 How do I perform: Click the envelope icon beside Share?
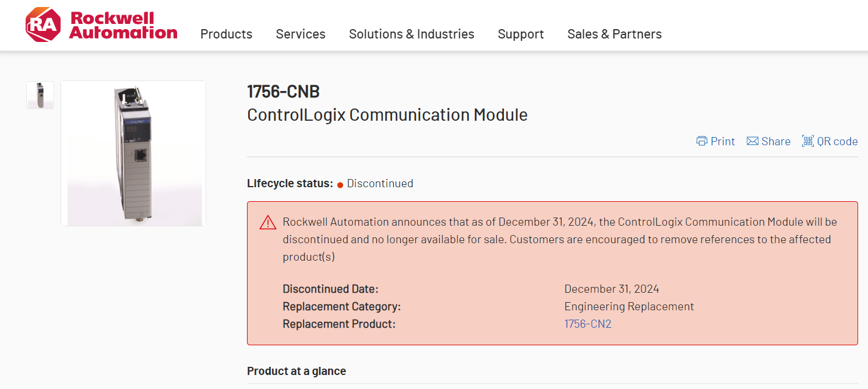[x=753, y=141]
